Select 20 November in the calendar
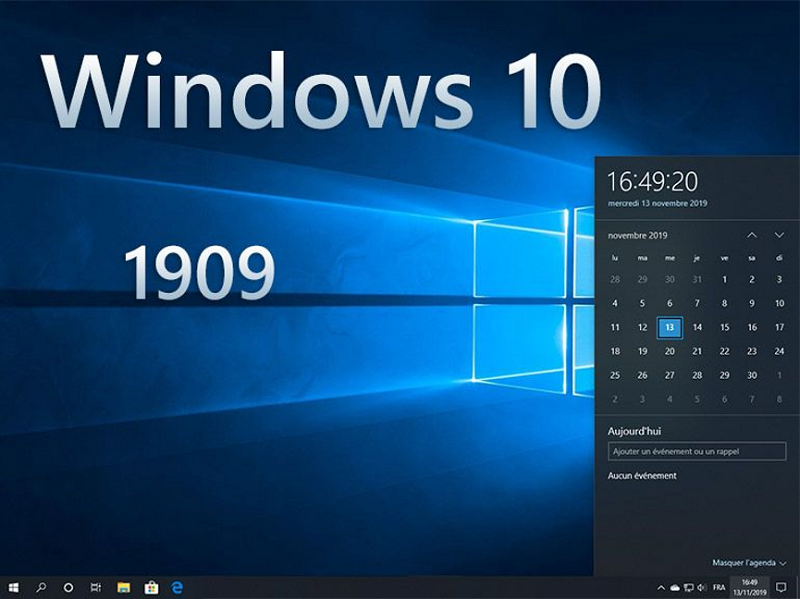 coord(670,351)
